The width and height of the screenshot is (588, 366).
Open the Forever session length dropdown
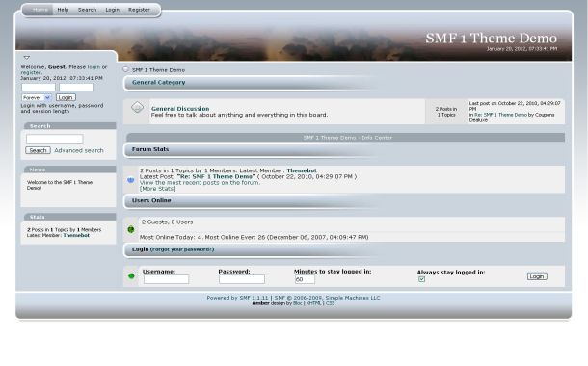pos(37,98)
